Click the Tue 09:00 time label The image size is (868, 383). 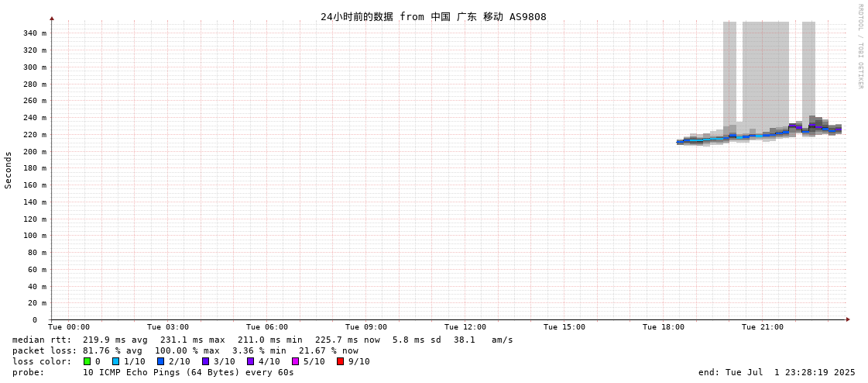366,327
